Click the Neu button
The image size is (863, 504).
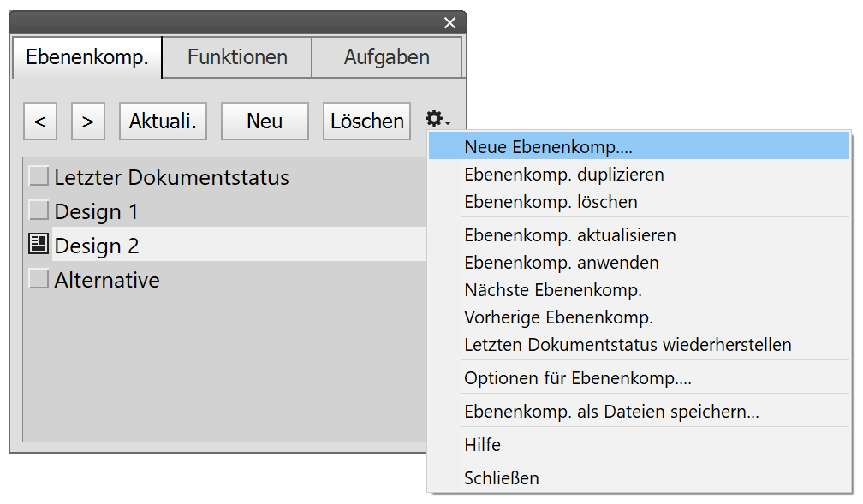(265, 122)
